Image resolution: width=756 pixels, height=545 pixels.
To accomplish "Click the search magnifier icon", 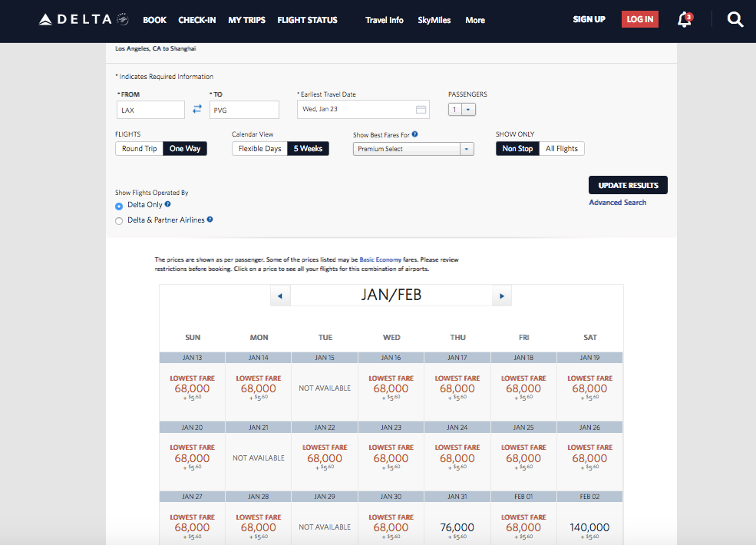I will [735, 20].
